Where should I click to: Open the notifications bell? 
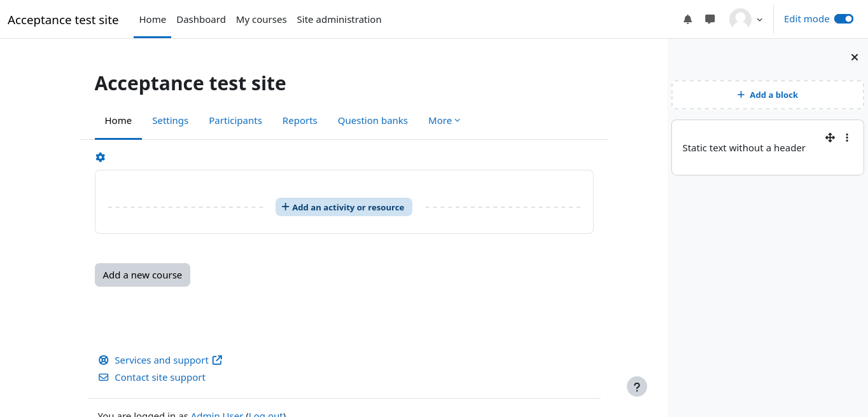[687, 19]
